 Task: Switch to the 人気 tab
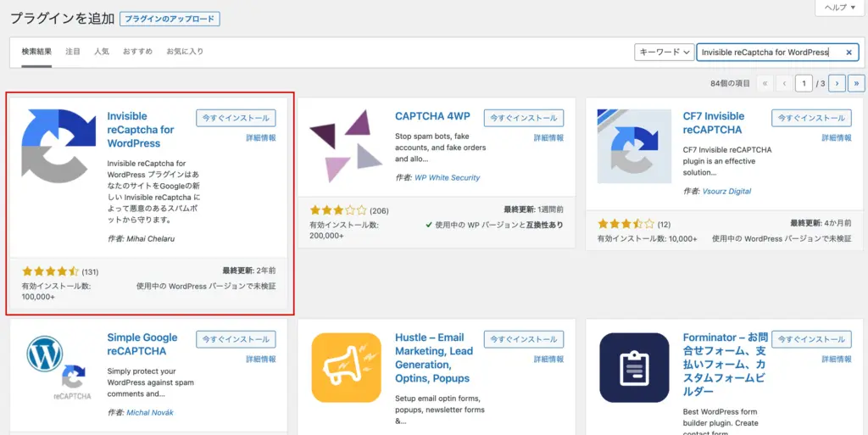tap(102, 52)
